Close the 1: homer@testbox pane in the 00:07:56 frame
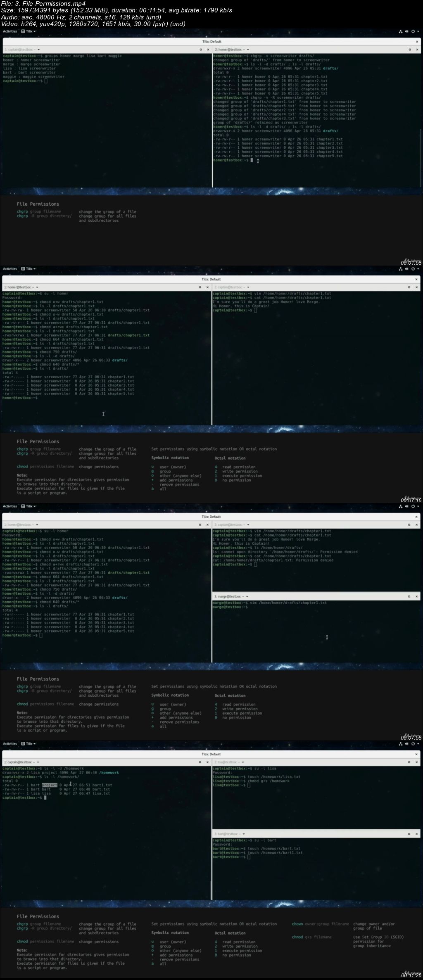The height and width of the screenshot is (980, 423). click(207, 524)
